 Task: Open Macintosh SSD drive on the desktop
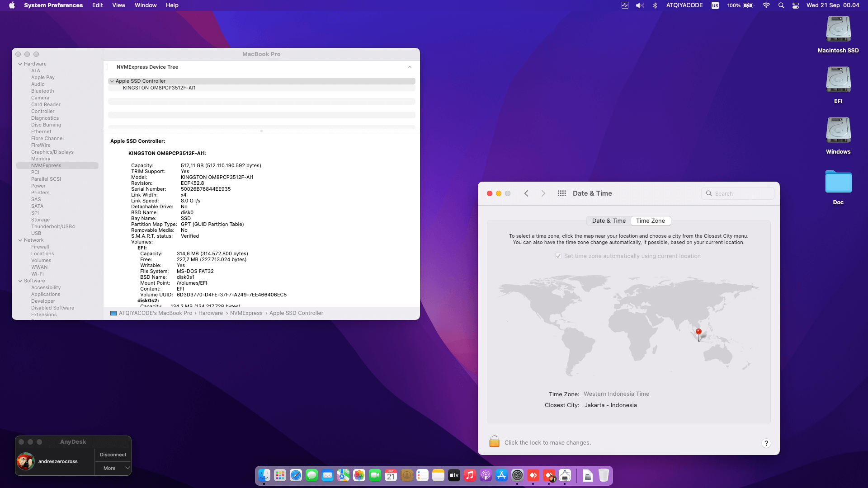coord(838,35)
